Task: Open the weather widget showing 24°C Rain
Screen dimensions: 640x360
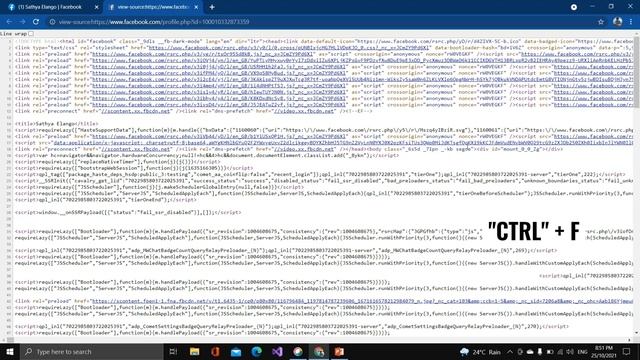Action: click(480, 352)
